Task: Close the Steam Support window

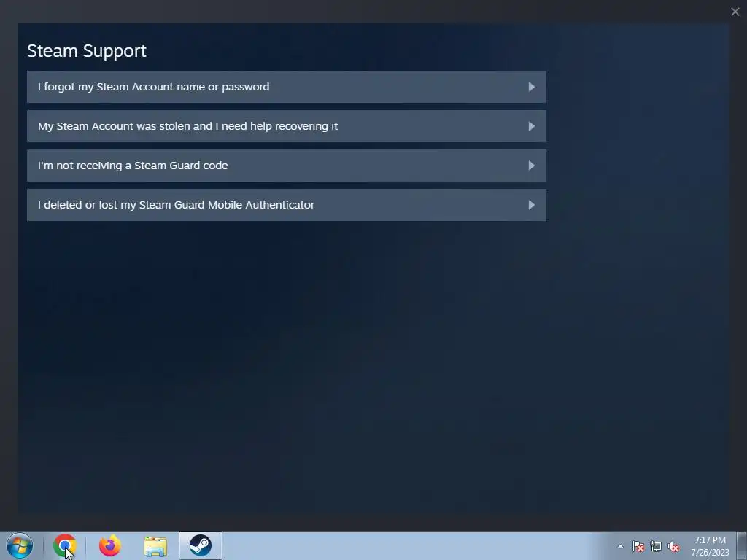Action: (x=735, y=12)
